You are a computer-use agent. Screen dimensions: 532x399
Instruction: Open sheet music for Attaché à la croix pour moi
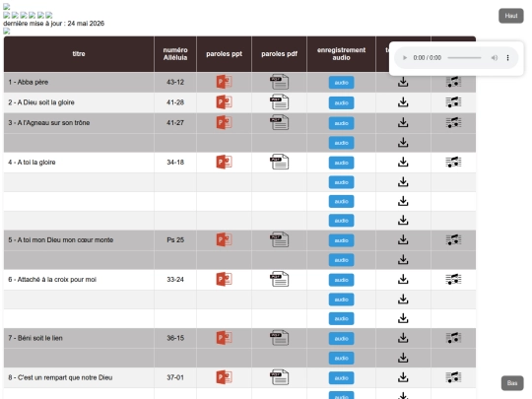pos(453,279)
